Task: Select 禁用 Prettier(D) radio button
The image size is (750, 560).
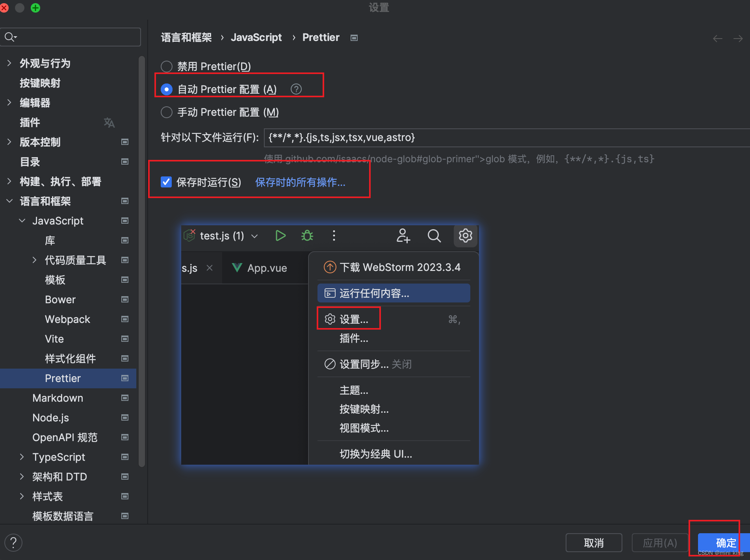Action: pyautogui.click(x=167, y=67)
